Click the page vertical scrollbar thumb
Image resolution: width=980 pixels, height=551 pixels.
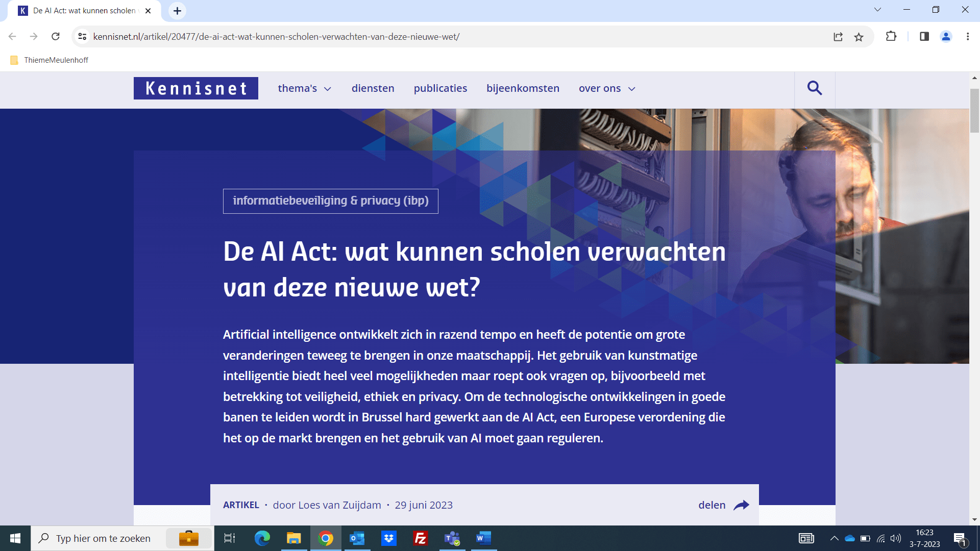coord(974,111)
